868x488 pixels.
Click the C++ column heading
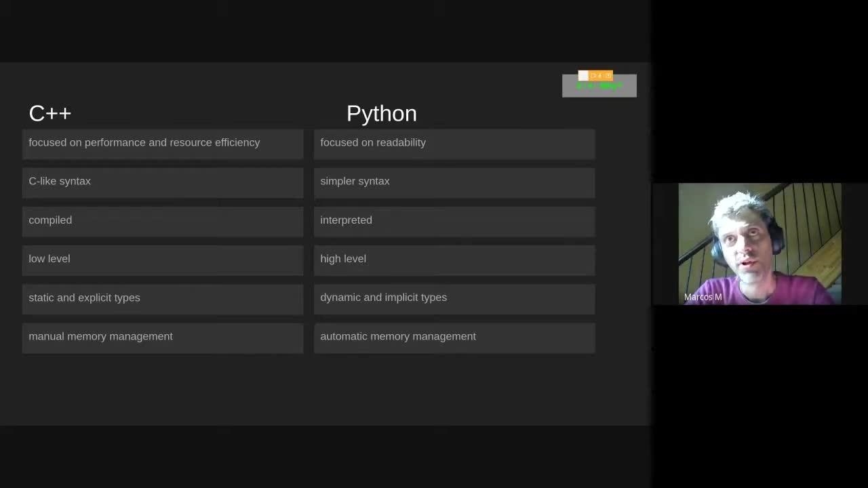pos(50,113)
